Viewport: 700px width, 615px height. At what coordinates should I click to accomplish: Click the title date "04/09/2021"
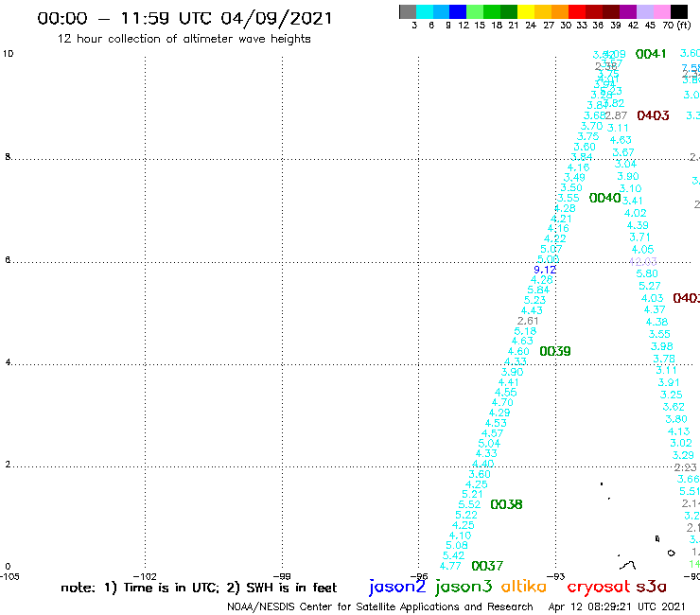[x=276, y=19]
